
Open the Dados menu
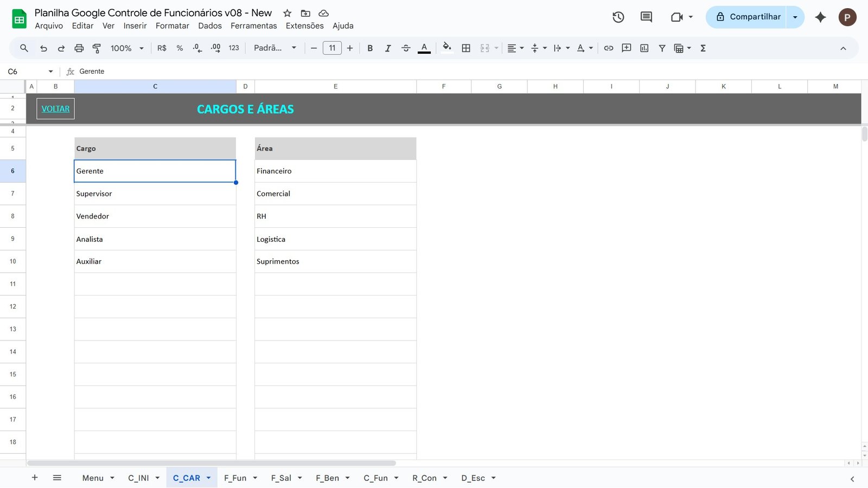pyautogui.click(x=209, y=25)
